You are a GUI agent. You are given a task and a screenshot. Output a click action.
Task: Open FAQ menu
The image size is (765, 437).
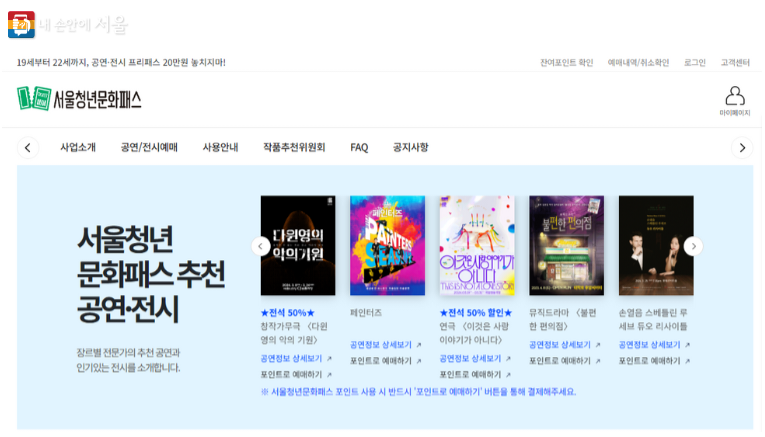[x=359, y=147]
